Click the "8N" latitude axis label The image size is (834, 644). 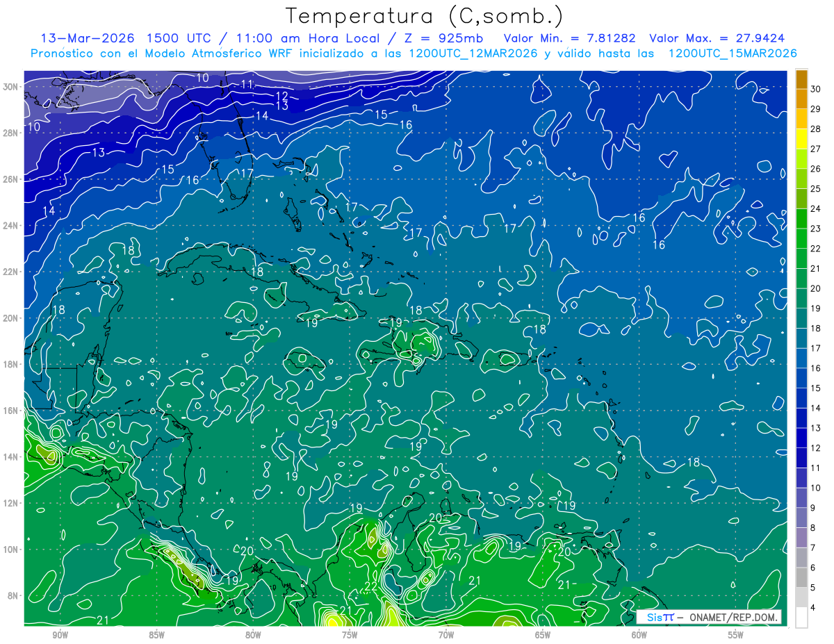tap(13, 595)
